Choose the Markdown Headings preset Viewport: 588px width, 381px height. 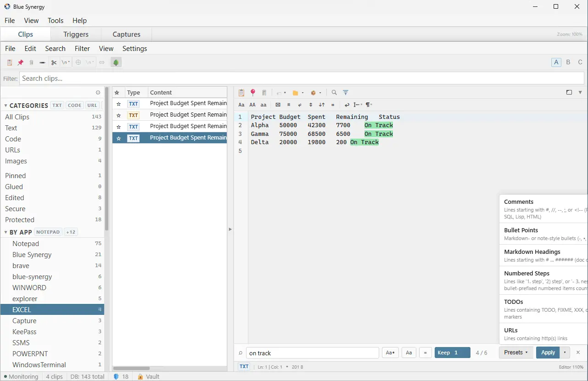543,255
